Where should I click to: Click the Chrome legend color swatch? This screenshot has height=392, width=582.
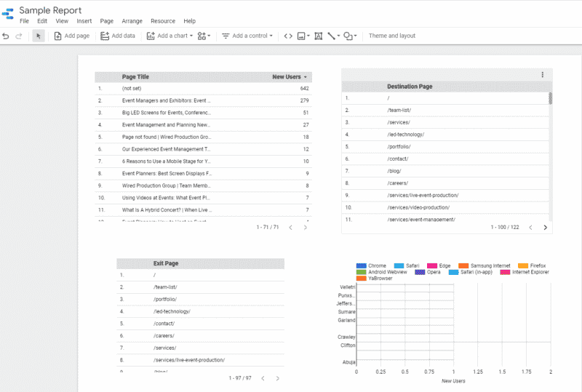361,265
